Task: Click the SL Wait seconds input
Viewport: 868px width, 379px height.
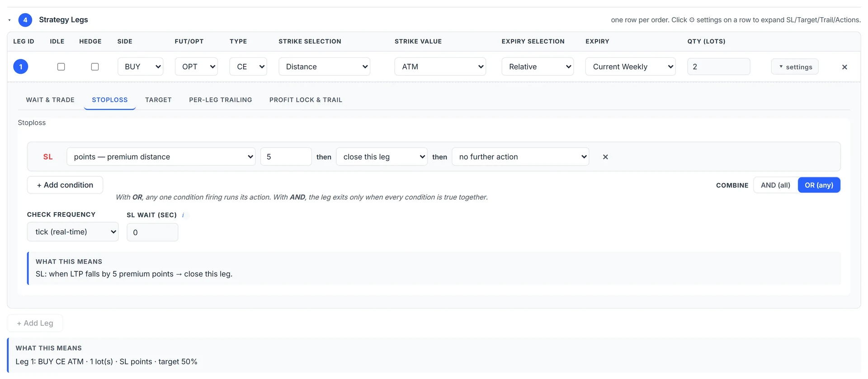Action: (x=152, y=232)
